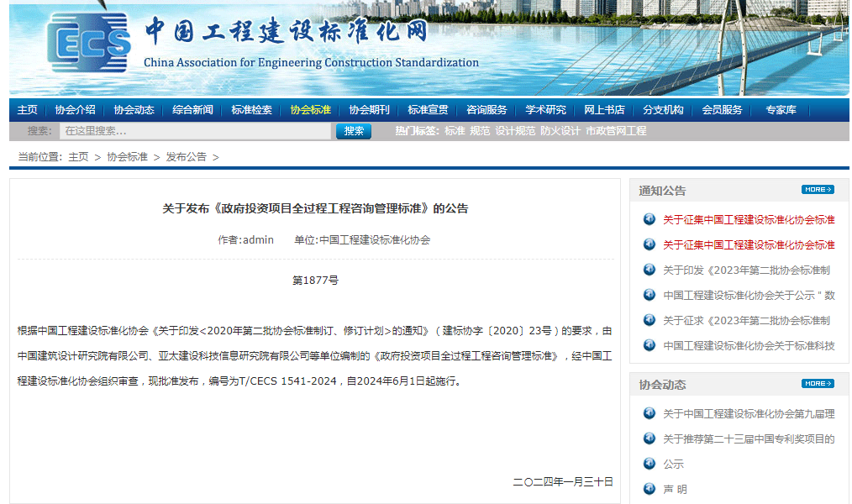Image resolution: width=852 pixels, height=504 pixels.
Task: Select the 综合新闻 nav menu item
Action: point(192,110)
